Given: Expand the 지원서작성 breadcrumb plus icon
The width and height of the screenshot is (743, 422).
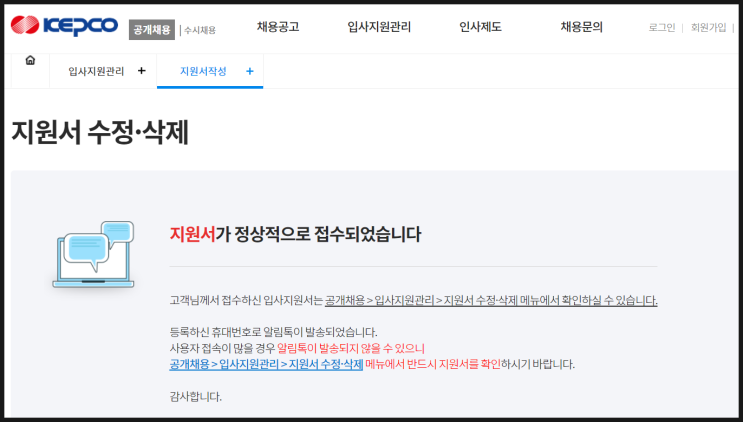Looking at the screenshot, I should point(250,71).
